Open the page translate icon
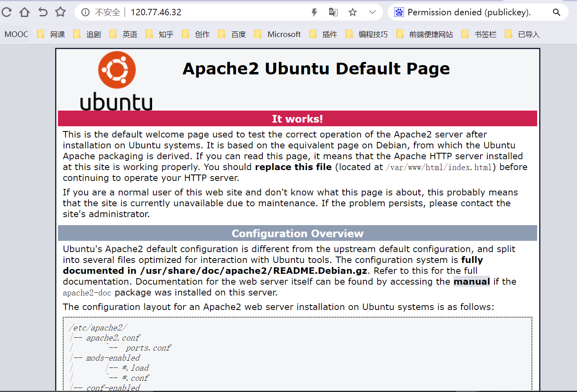The height and width of the screenshot is (392, 577). pos(333,12)
